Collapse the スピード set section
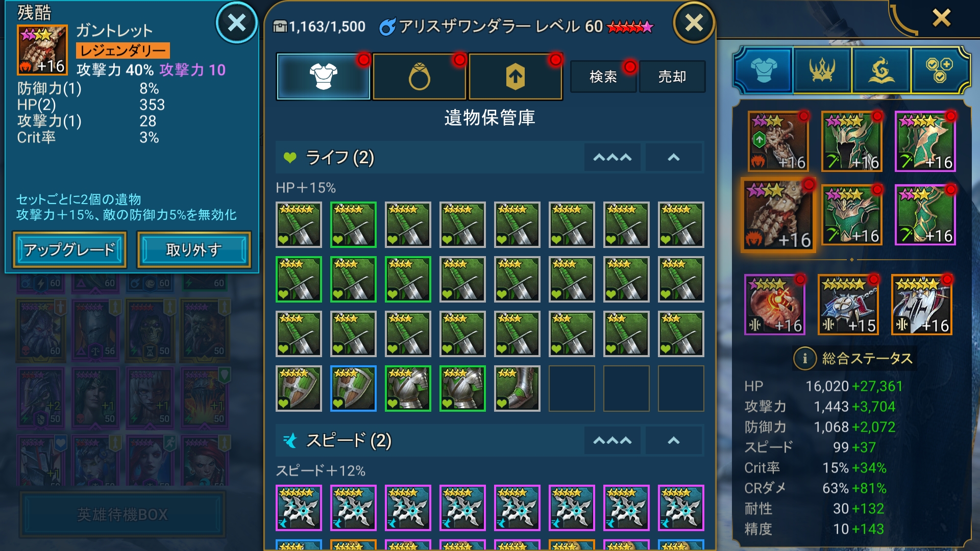Viewport: 980px width, 551px height. [674, 440]
